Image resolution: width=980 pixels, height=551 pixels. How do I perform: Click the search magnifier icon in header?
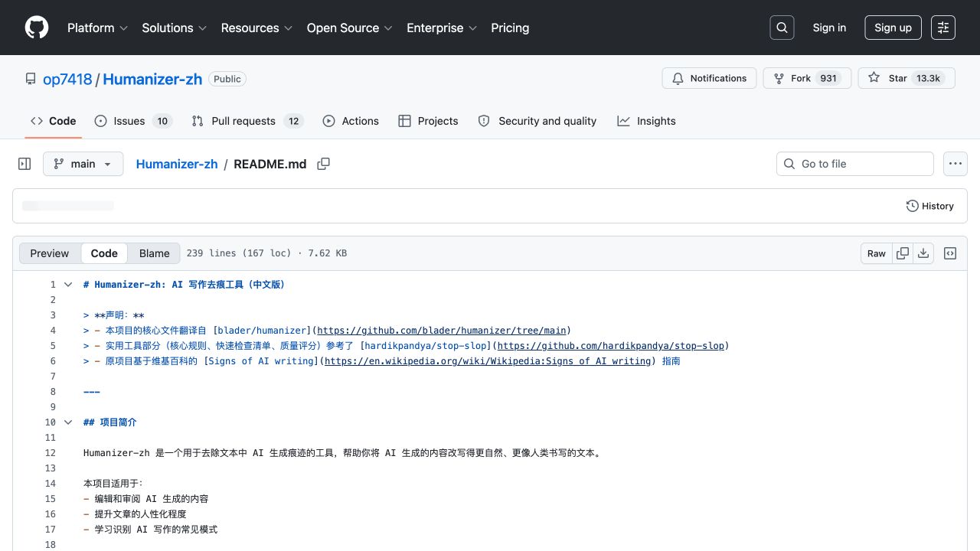(x=782, y=28)
